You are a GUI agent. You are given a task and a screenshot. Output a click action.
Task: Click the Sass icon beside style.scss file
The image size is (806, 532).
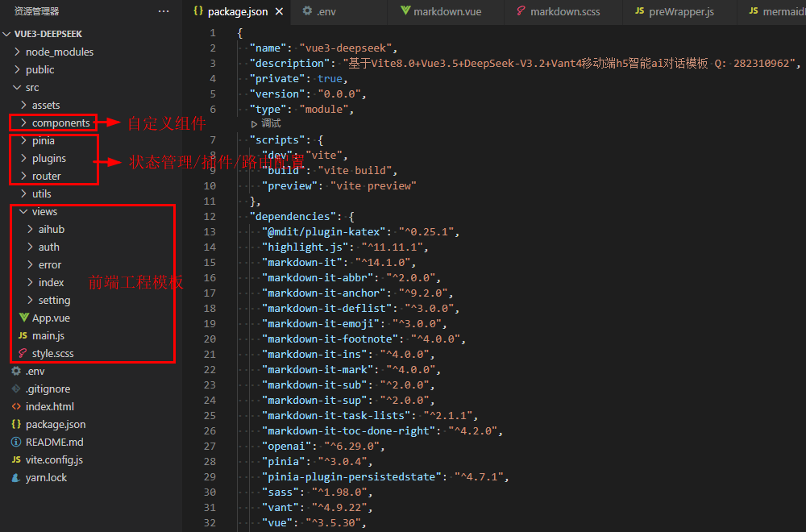click(23, 353)
